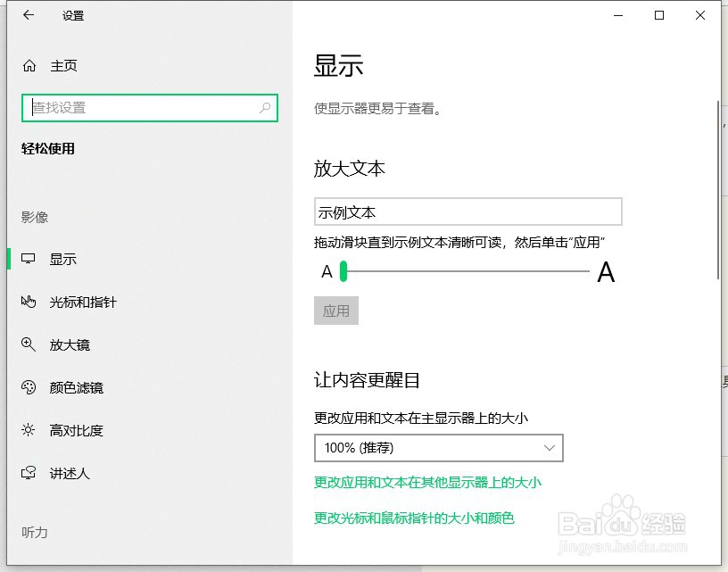Click the green text size slider thumb
The width and height of the screenshot is (728, 572).
pos(343,271)
